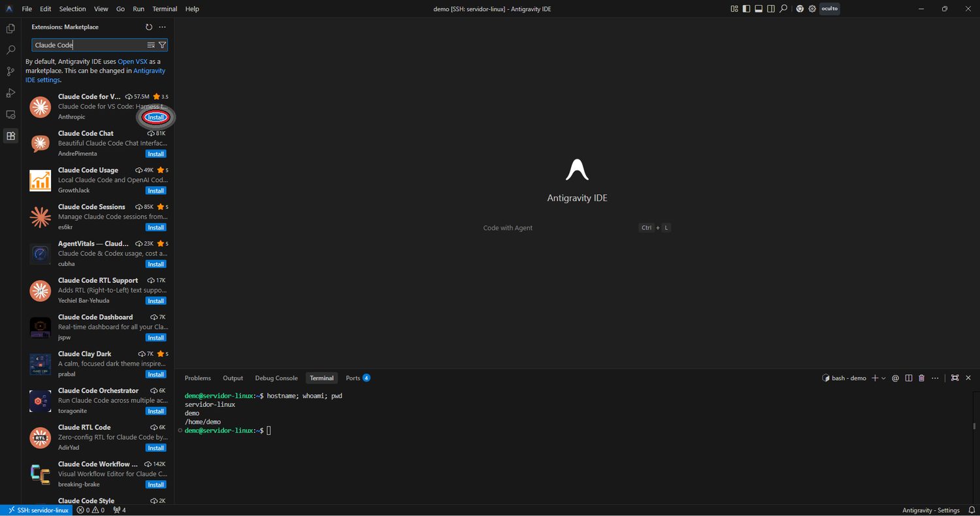Install the Claude Code Chat extension
Viewport: 980px width, 516px height.
(x=155, y=154)
